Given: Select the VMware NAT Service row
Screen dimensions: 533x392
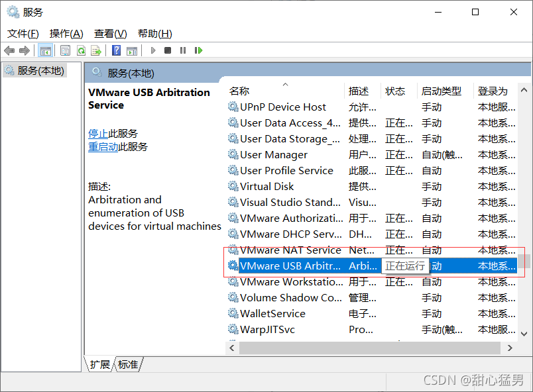Looking at the screenshot, I should click(x=372, y=250).
